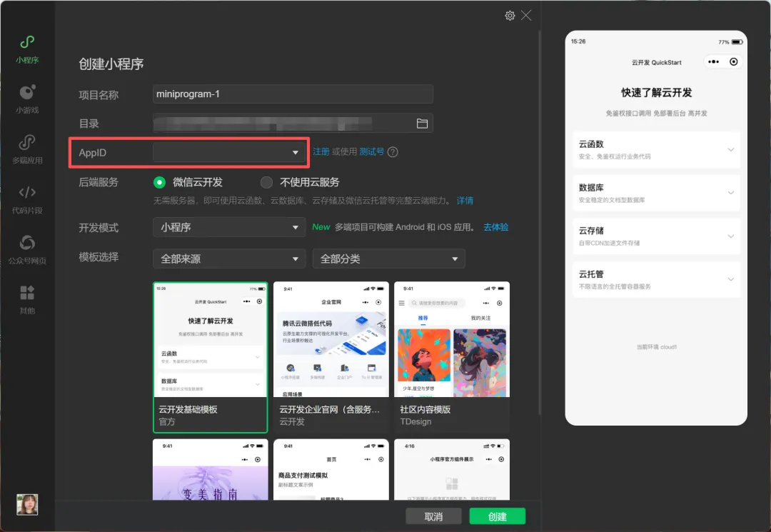Screen dimensions: 771x532
Task: Click the AppID help question mark icon
Action: point(393,152)
